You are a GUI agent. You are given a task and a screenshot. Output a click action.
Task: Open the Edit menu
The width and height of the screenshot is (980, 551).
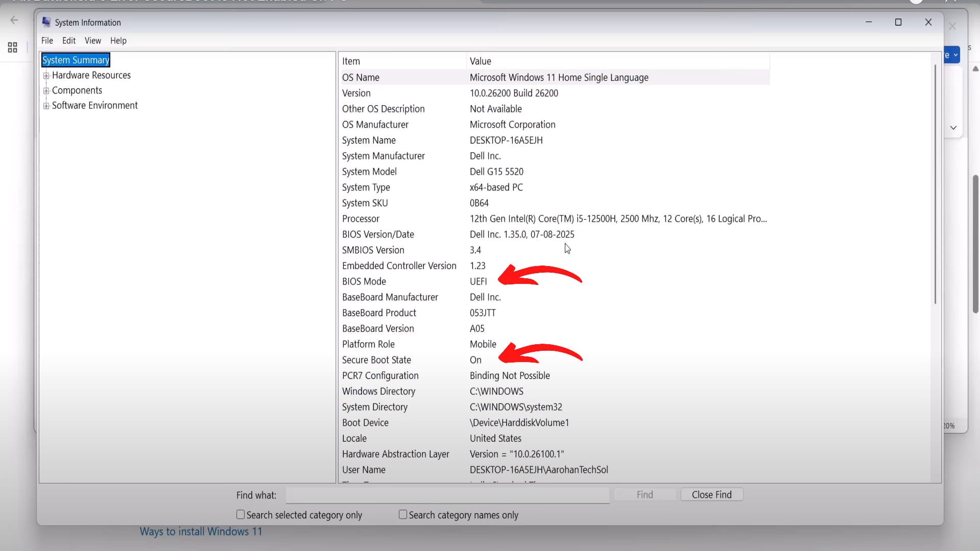coord(68,40)
